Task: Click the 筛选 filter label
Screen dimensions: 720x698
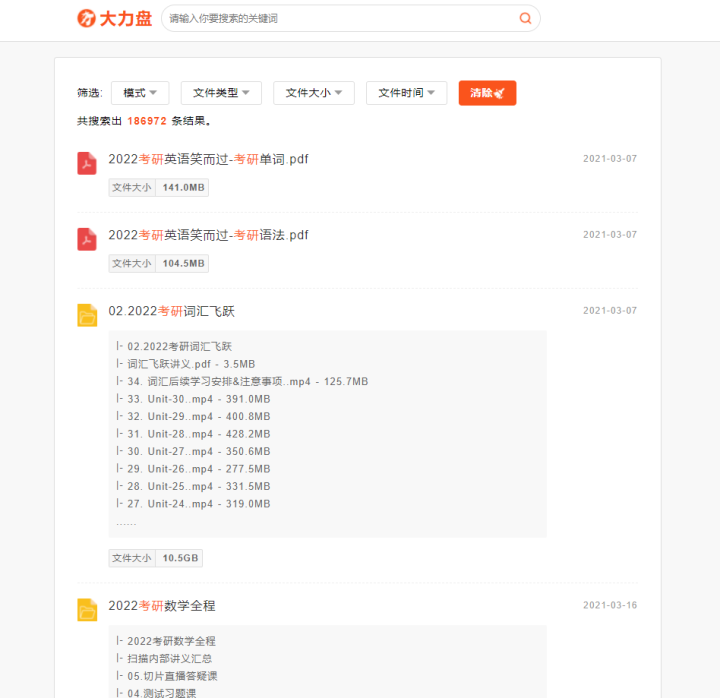Action: tap(89, 93)
